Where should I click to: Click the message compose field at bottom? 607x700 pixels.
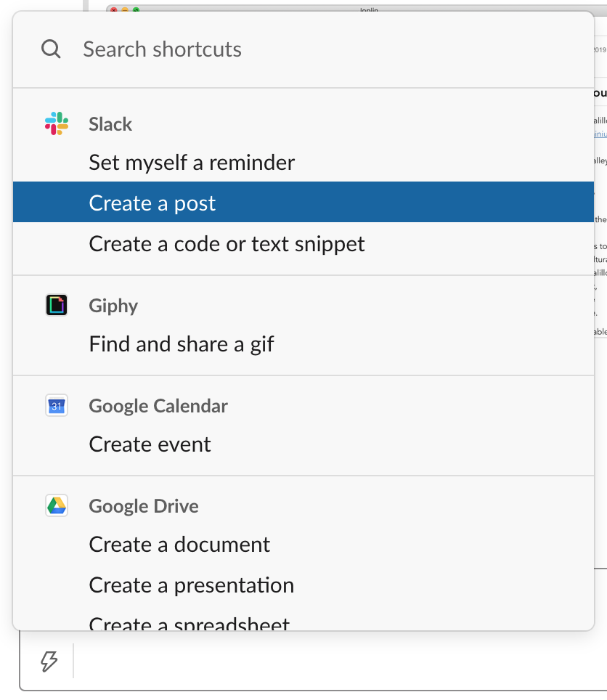point(327,661)
